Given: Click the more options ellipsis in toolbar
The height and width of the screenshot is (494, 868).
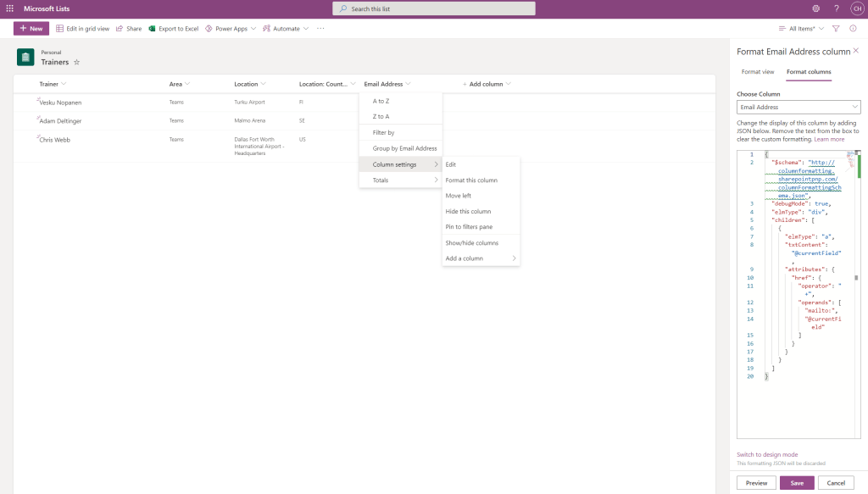Looking at the screenshot, I should [320, 29].
